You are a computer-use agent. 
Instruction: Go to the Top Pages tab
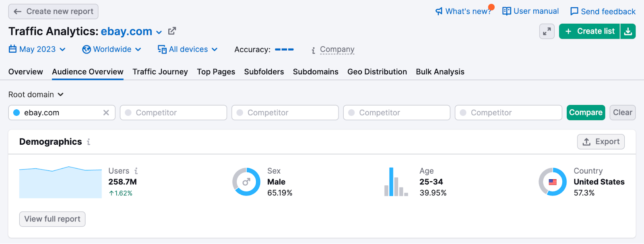(216, 72)
